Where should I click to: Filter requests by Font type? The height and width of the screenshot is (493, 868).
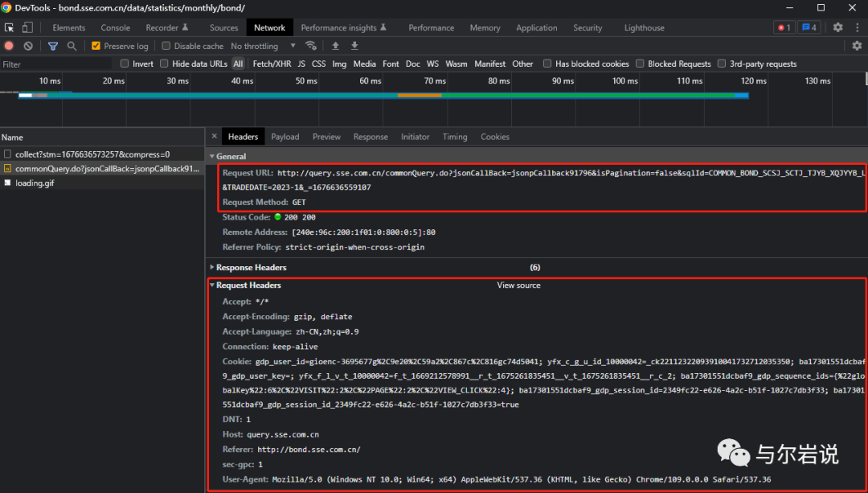[x=391, y=64]
